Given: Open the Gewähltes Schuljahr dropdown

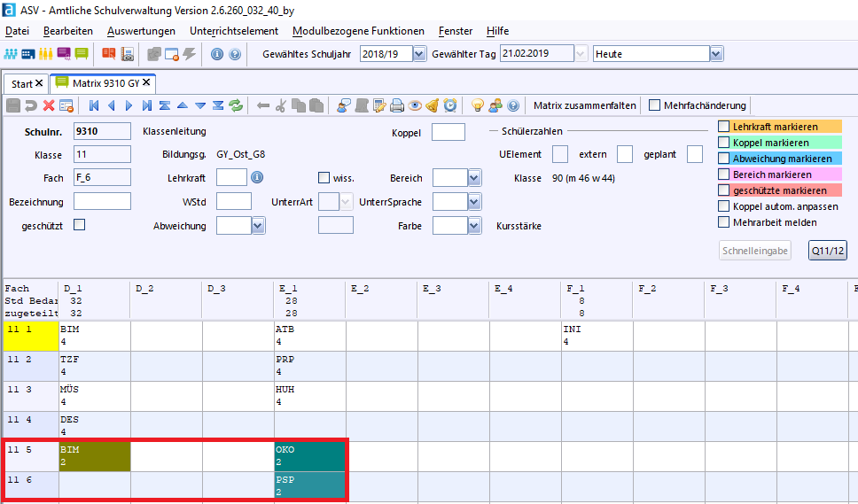Looking at the screenshot, I should pyautogui.click(x=419, y=53).
